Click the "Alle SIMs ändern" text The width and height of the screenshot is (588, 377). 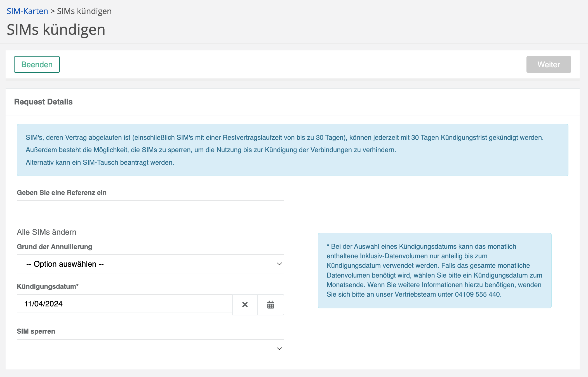pyautogui.click(x=46, y=232)
